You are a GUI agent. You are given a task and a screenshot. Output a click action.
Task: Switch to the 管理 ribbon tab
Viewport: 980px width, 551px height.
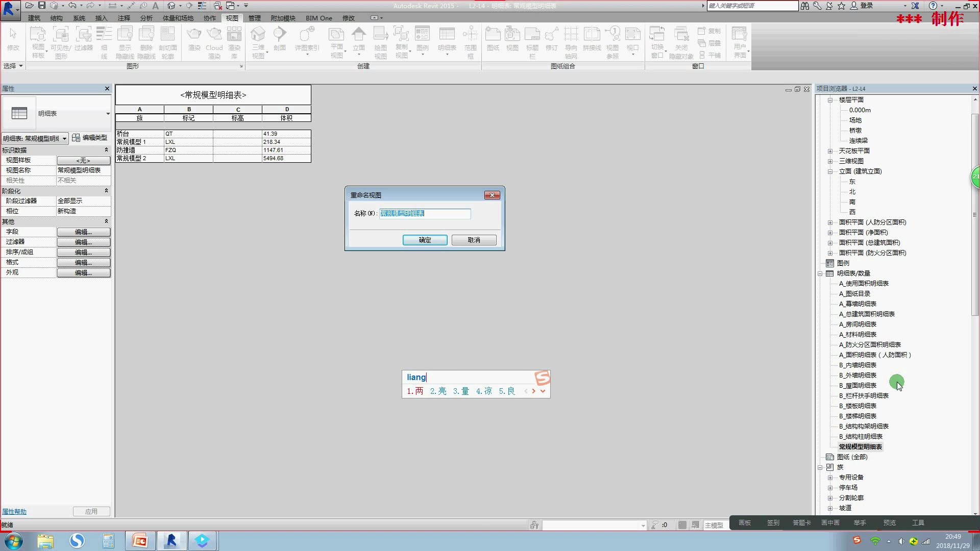pyautogui.click(x=254, y=18)
